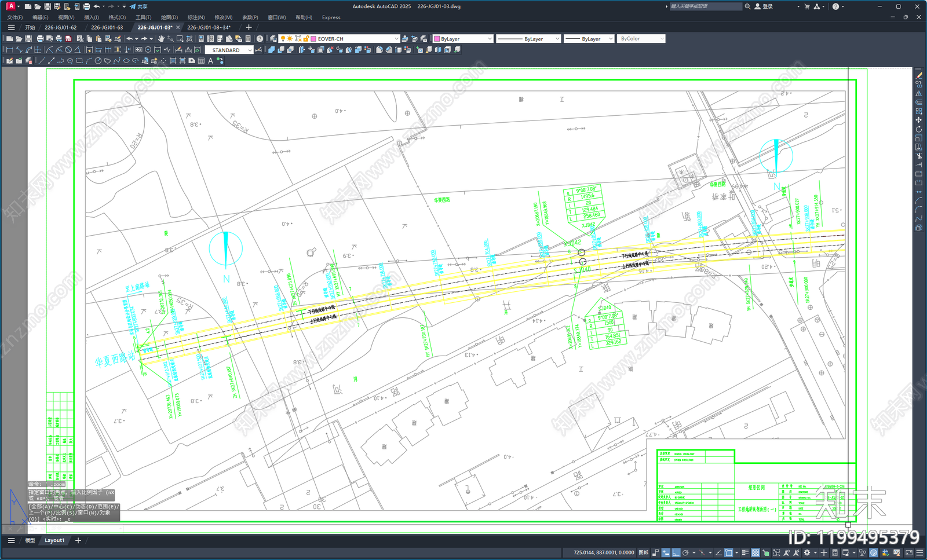
Task: Toggle Isometric Drafting in the status bar
Action: 702,552
